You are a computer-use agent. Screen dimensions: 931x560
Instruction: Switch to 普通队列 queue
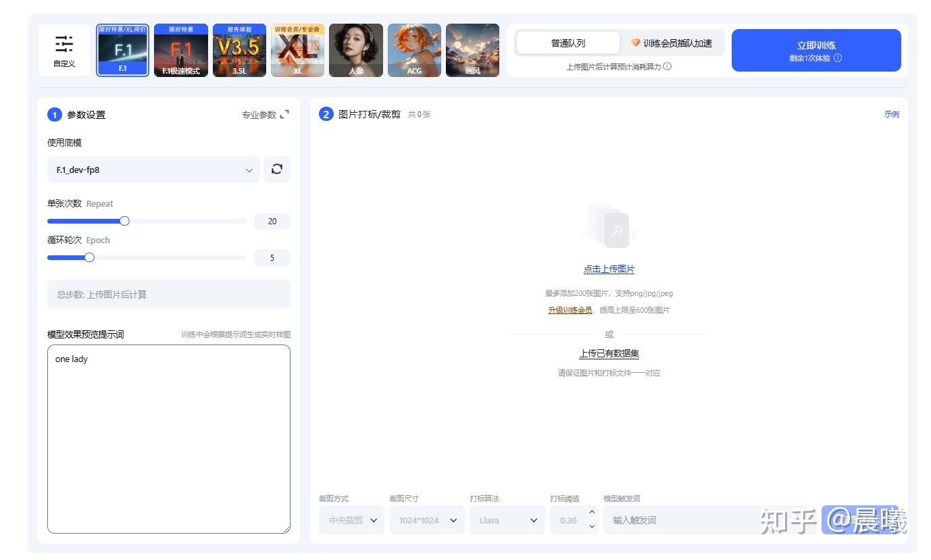pos(568,43)
